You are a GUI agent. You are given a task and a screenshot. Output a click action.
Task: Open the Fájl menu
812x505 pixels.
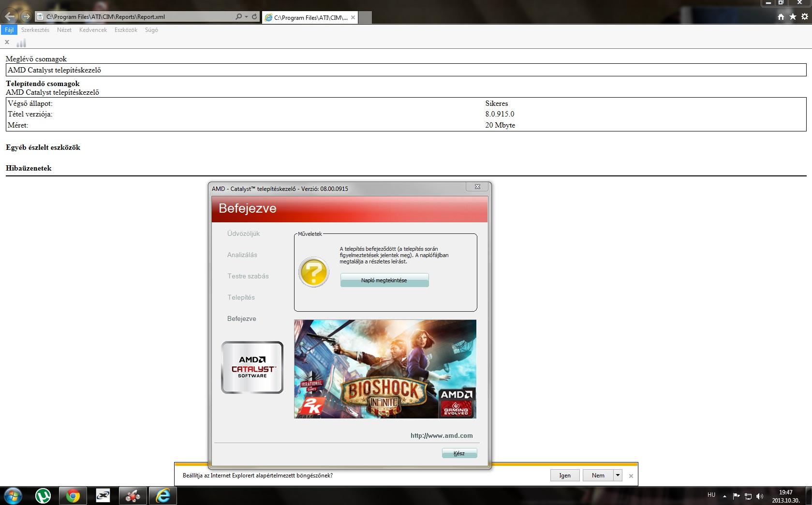[x=9, y=30]
